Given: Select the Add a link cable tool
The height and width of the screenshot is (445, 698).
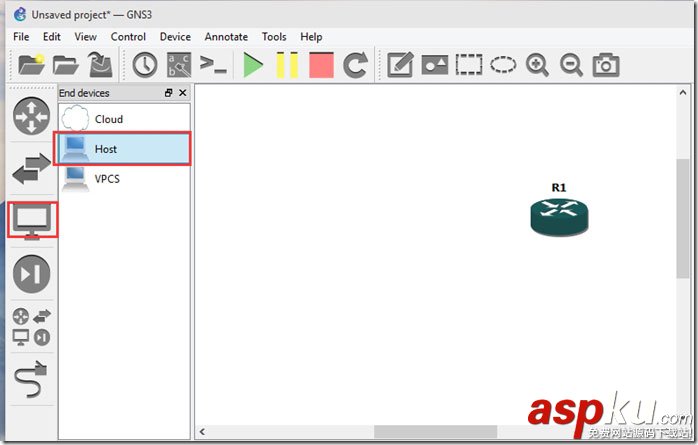Looking at the screenshot, I should (x=31, y=380).
